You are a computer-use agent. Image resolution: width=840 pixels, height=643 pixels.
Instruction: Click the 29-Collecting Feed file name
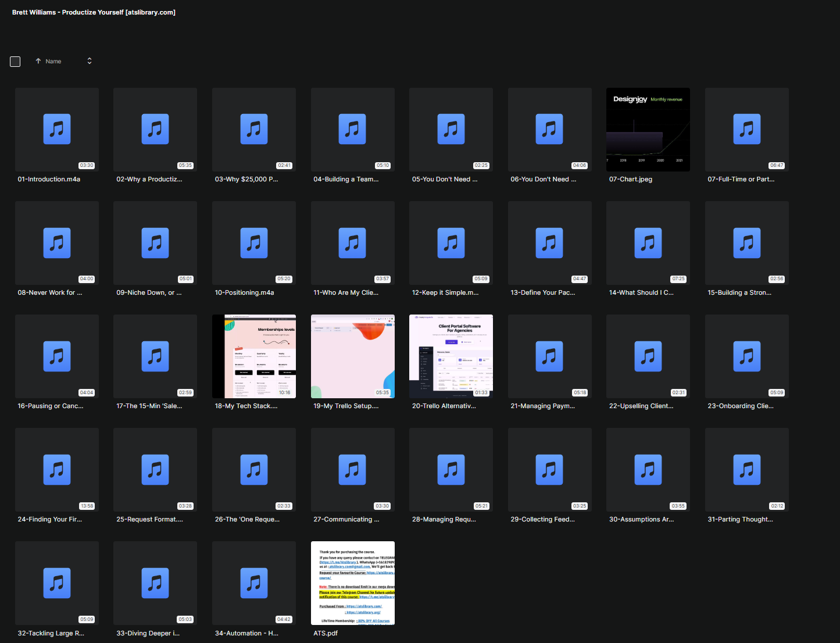[x=543, y=520]
